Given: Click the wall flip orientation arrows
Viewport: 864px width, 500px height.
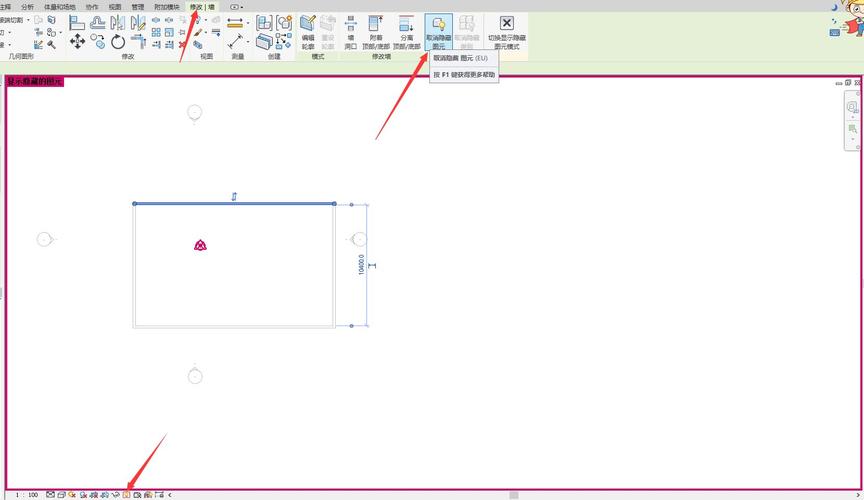Looking at the screenshot, I should pos(234,195).
